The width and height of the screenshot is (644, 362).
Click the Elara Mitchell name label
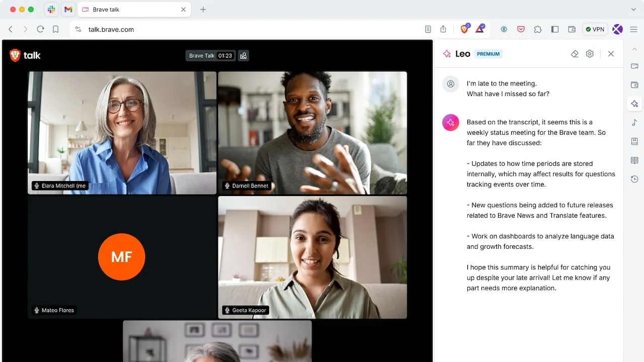59,186
